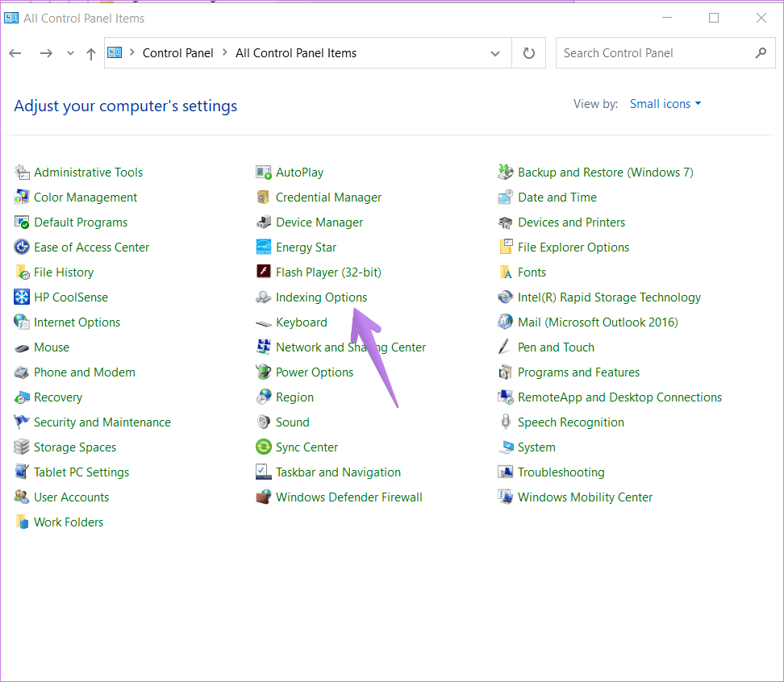Click the Device Manager icon
Screen dimensions: 784x682
pyautogui.click(x=264, y=222)
